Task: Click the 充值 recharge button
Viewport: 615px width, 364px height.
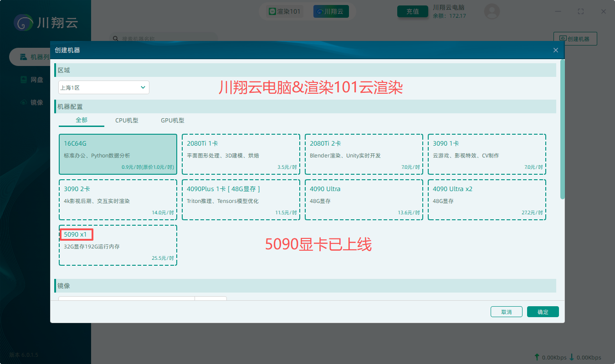Action: [x=413, y=11]
